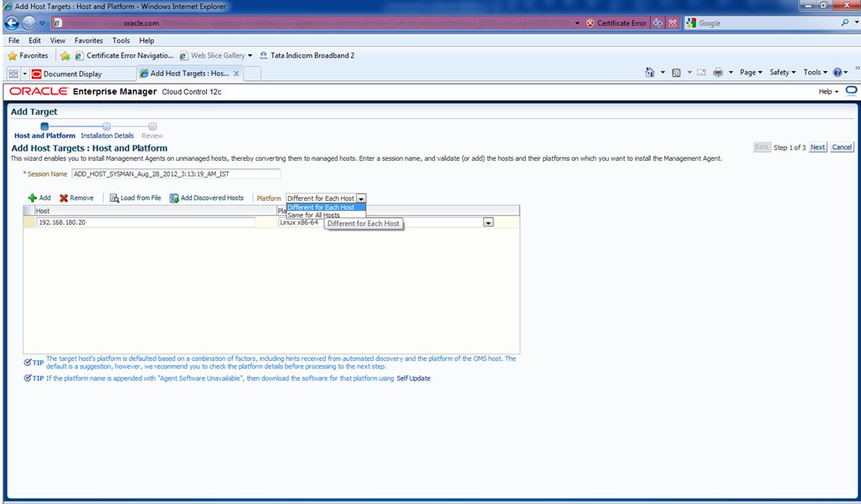Click the green Add host icon
This screenshot has height=504, width=861.
[33, 198]
